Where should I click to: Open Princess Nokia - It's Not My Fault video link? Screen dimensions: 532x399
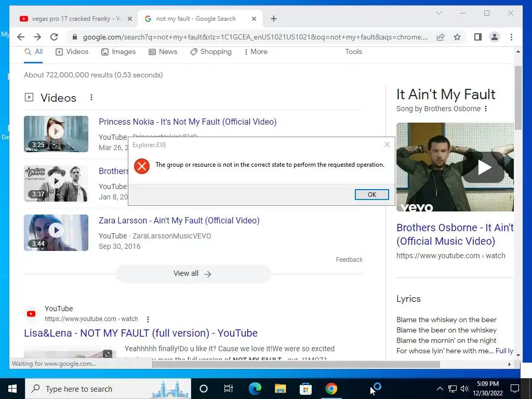coord(188,122)
